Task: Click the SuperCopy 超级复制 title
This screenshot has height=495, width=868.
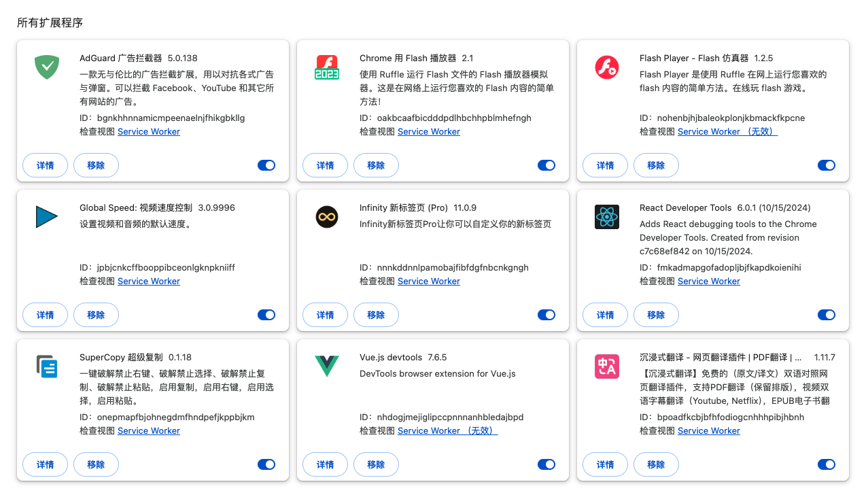Action: pos(121,357)
